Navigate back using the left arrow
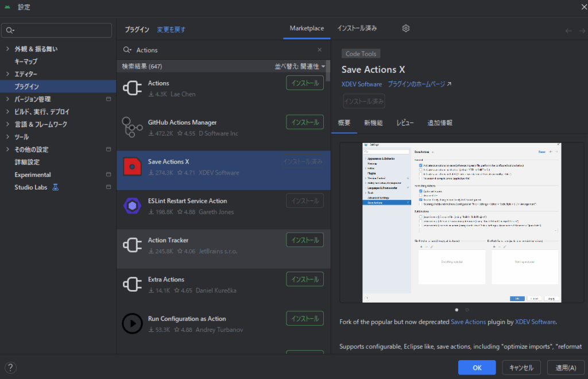The image size is (588, 379). [568, 31]
